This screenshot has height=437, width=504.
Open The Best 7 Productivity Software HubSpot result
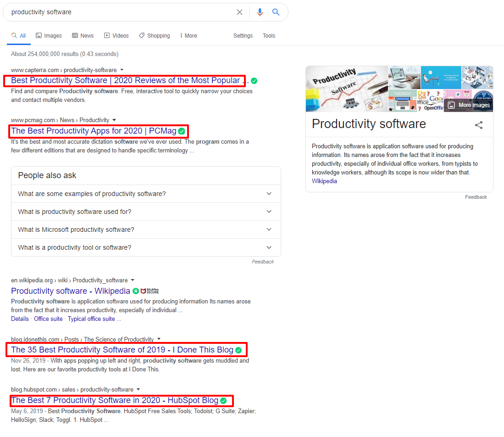coord(115,400)
